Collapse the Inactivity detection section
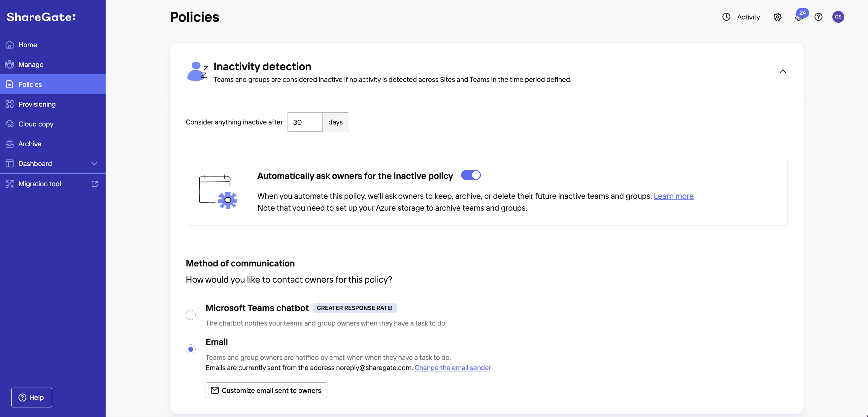 click(783, 71)
